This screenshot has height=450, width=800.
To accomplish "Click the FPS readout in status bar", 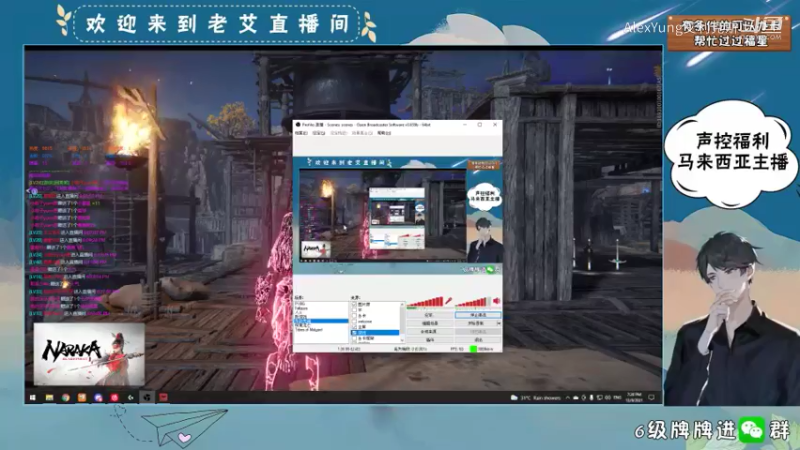I will pos(457,349).
